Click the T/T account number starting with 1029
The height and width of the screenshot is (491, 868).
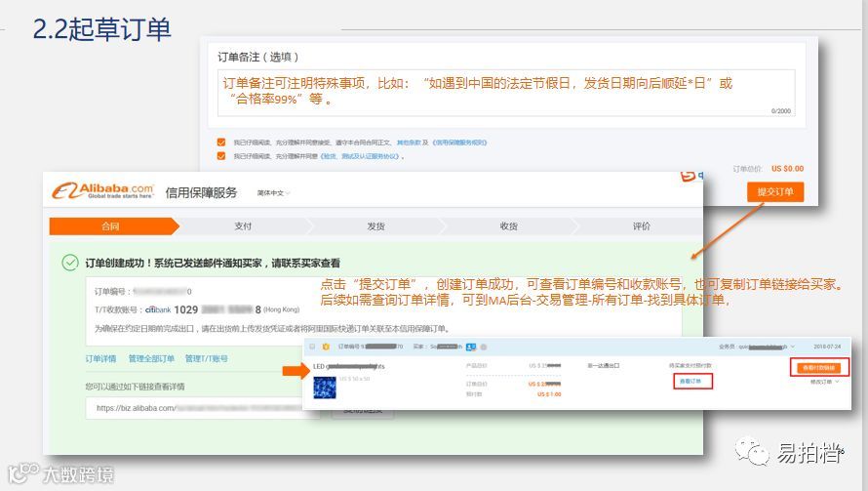pos(217,309)
